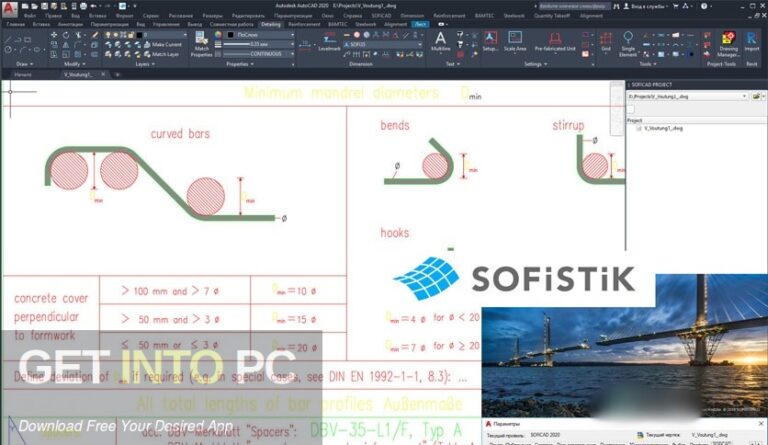
Task: Switch to the Reinforcement ribbon tab
Action: point(304,24)
